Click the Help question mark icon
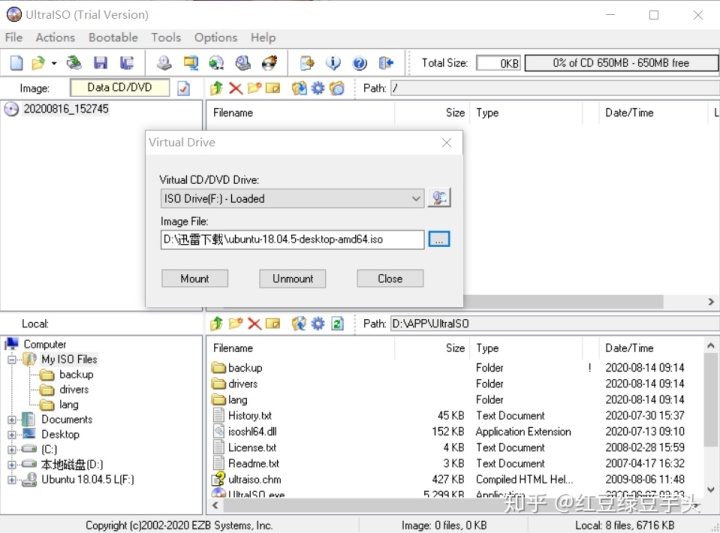Viewport: 720px width, 533px height. click(360, 63)
